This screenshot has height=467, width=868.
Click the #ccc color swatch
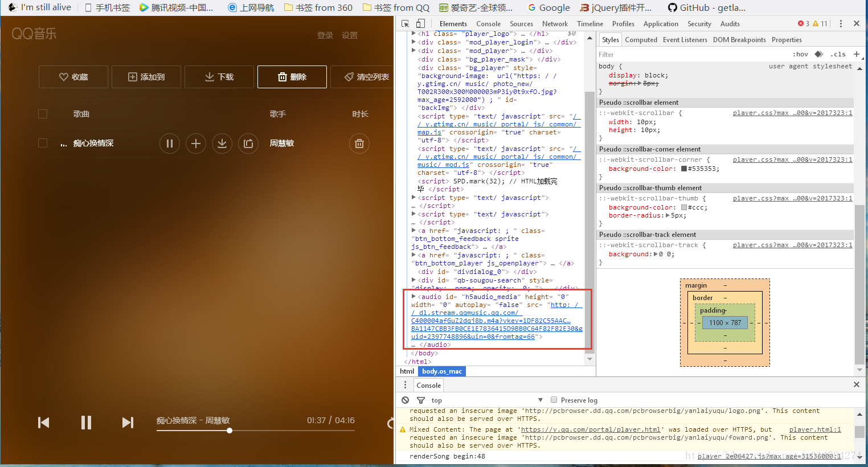(x=684, y=207)
